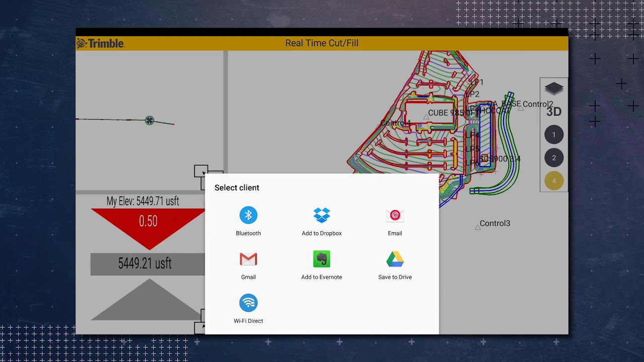Image resolution: width=644 pixels, height=362 pixels.
Task: Select view preset 2 circle
Action: pos(554,158)
